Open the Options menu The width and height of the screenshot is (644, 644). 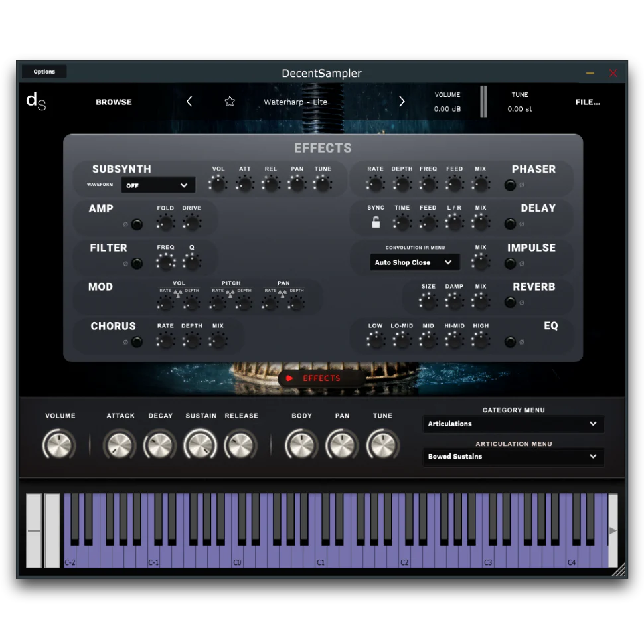coord(44,72)
